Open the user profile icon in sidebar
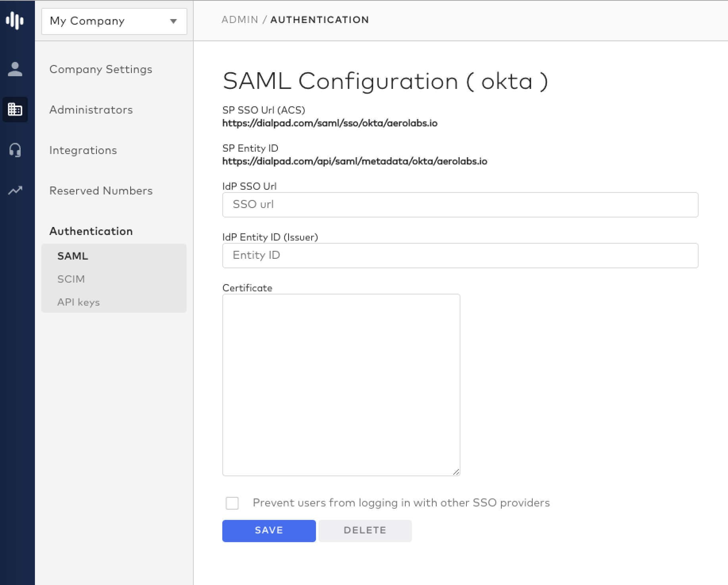 click(x=15, y=69)
